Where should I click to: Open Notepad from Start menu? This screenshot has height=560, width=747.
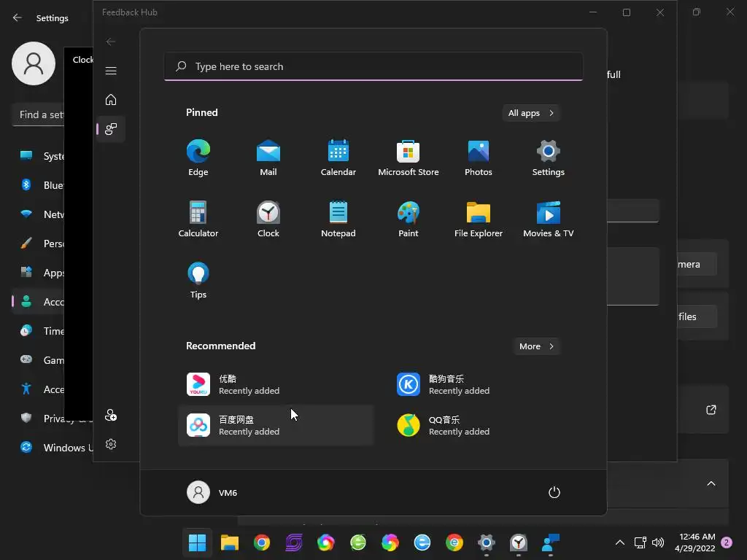338,219
